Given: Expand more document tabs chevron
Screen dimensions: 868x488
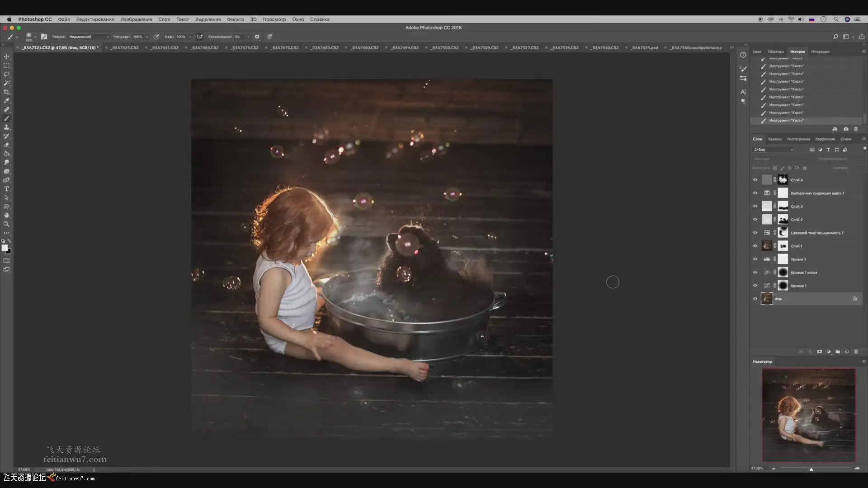Looking at the screenshot, I should click(x=731, y=47).
